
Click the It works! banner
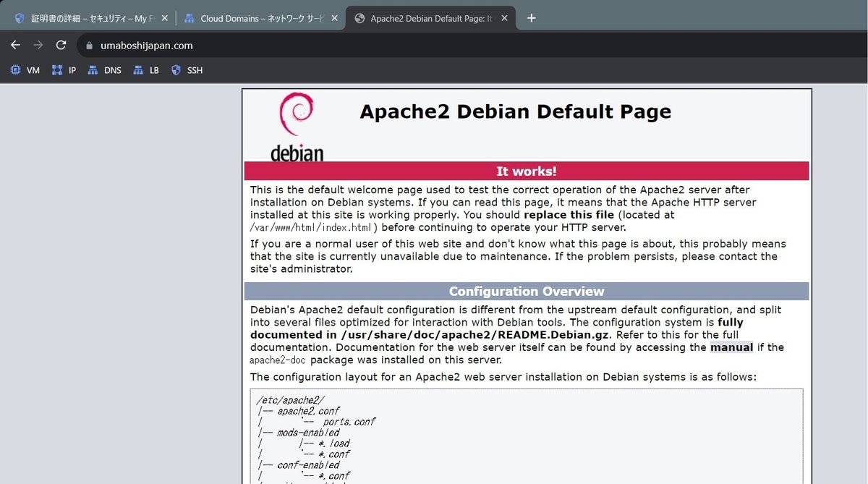pos(527,171)
